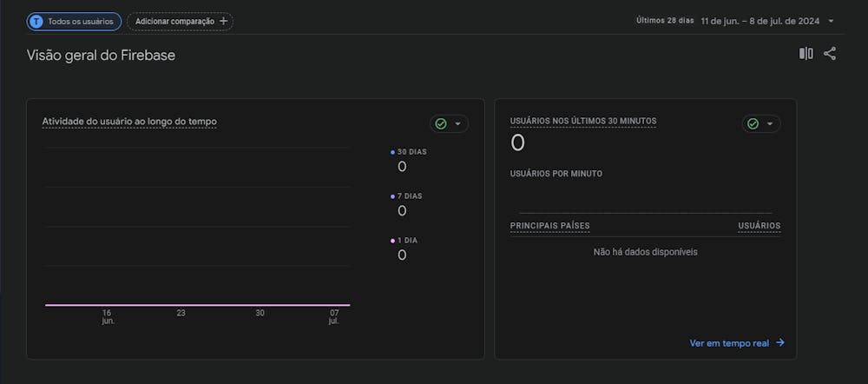Click the pink line on the activity chart
The image size is (868, 384).
coord(198,305)
